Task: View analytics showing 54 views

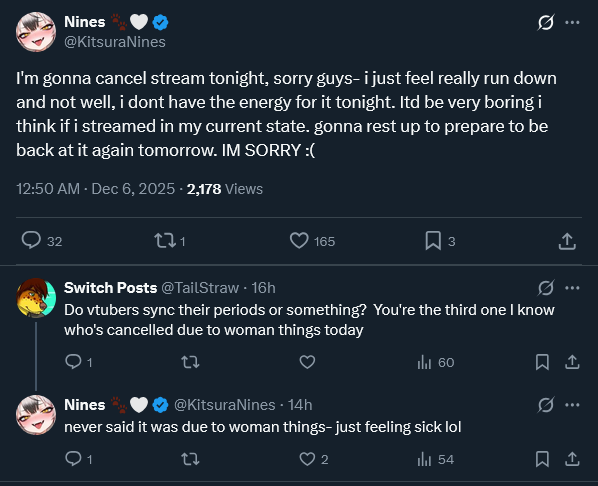Action: click(x=436, y=459)
